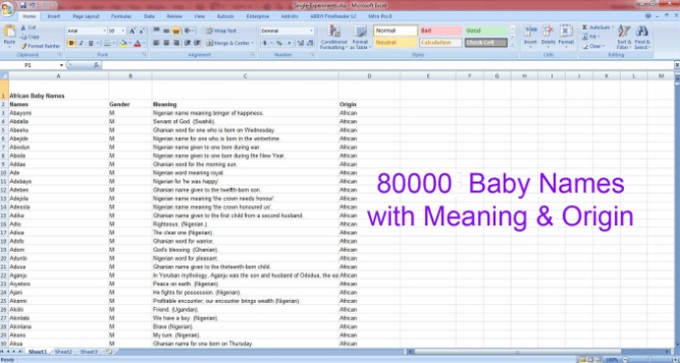Click the Decrease Decimal icon
680x363 pixels.
tap(310, 43)
